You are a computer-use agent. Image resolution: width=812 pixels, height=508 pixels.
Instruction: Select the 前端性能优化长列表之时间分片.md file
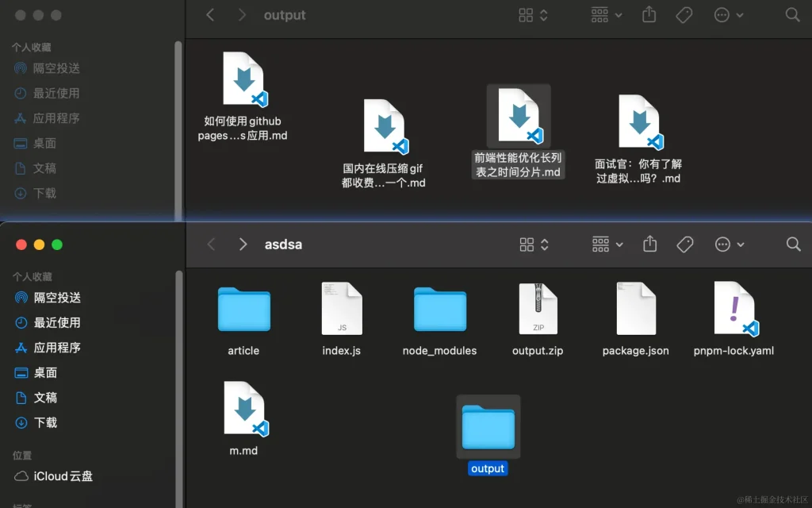(x=519, y=115)
